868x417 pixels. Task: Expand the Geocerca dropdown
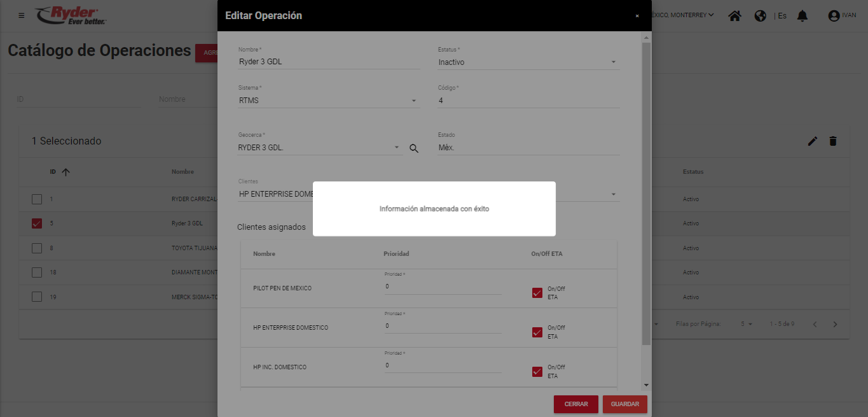pyautogui.click(x=397, y=148)
